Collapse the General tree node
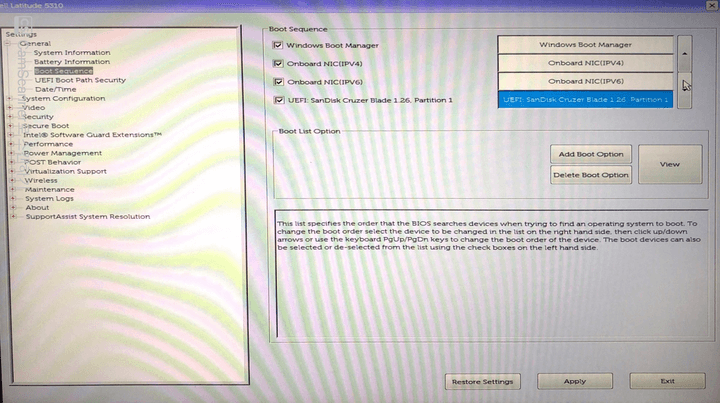720x403 pixels. point(8,43)
